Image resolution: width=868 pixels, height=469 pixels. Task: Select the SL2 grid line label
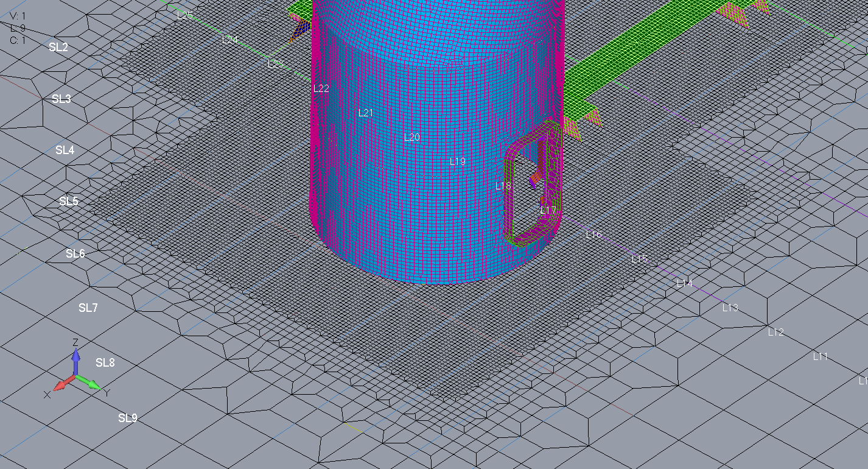tap(58, 47)
